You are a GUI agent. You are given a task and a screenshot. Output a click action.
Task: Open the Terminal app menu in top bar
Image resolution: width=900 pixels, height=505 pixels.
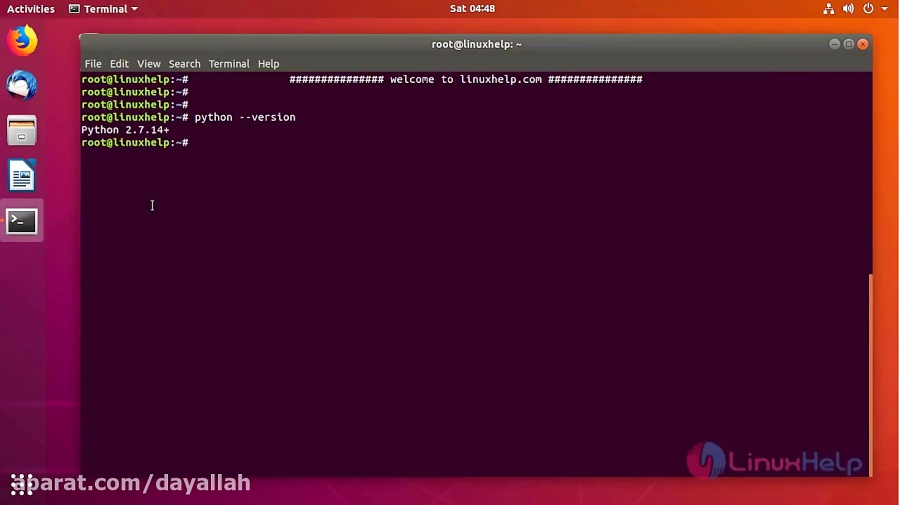click(x=103, y=9)
